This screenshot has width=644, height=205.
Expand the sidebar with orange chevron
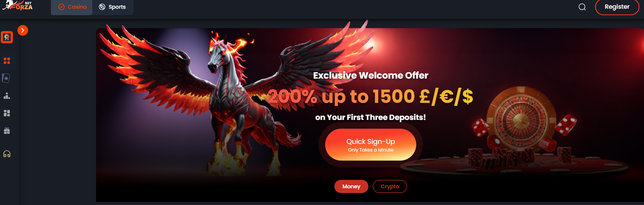click(23, 31)
